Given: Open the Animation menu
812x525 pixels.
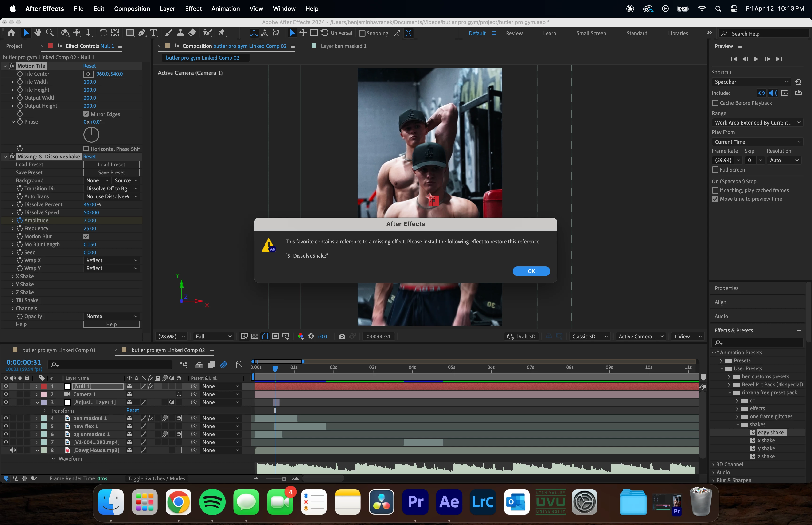Looking at the screenshot, I should pos(225,8).
